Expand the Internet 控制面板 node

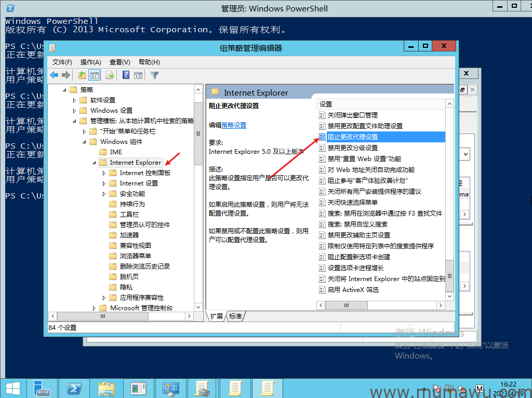[x=104, y=173]
